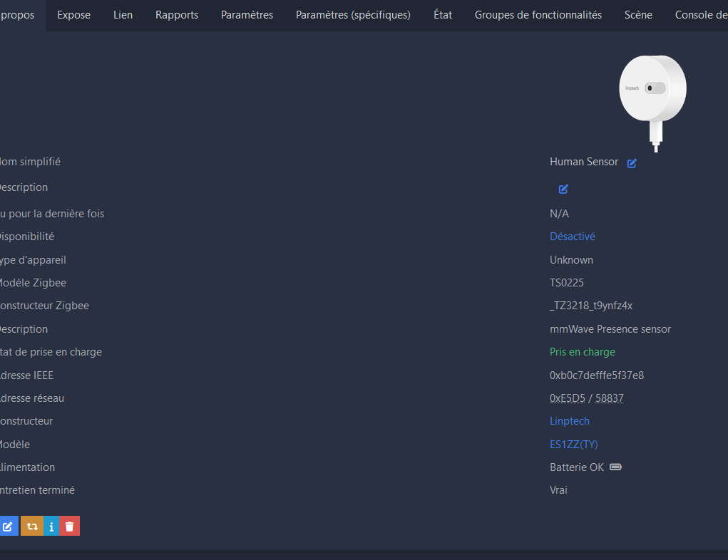This screenshot has height=560, width=728.
Task: Open the Paramètres (spécifiques) tab
Action: pos(354,15)
